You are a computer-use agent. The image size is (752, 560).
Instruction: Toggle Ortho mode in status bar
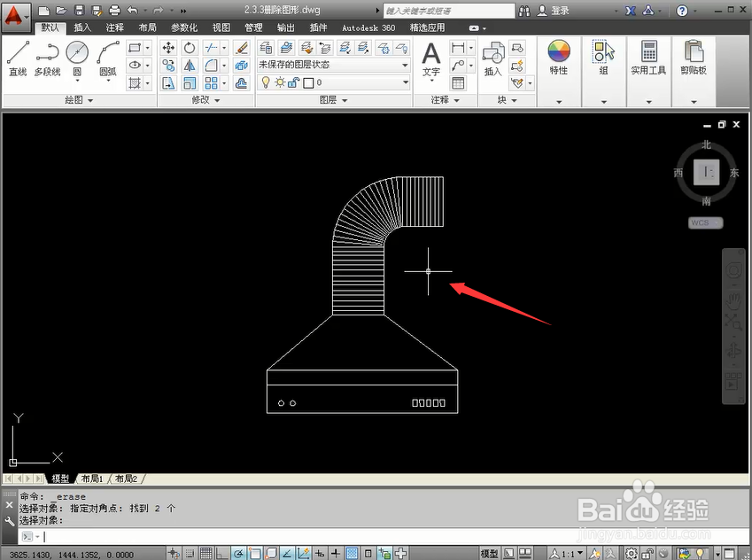coord(222,553)
